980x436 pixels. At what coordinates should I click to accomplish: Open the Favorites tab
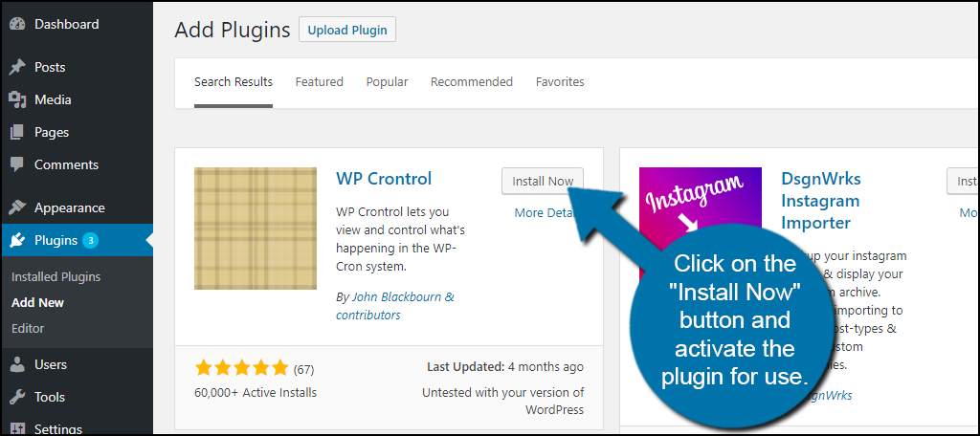coord(560,82)
